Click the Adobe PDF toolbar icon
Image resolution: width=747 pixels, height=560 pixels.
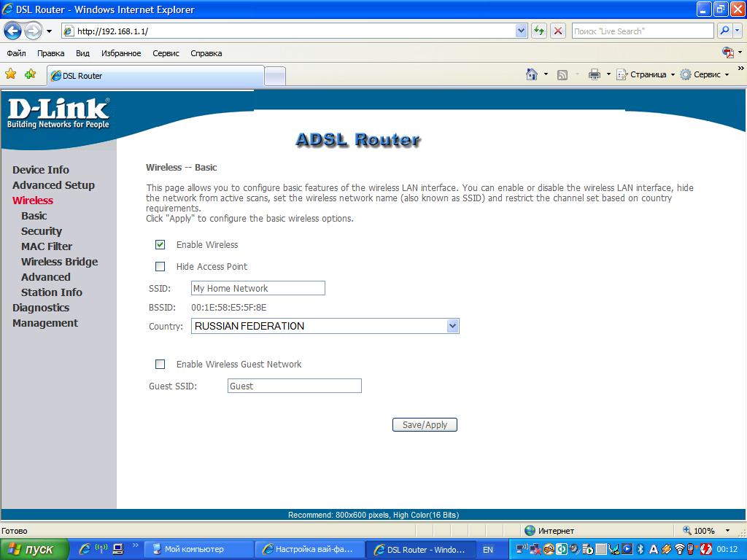point(727,52)
